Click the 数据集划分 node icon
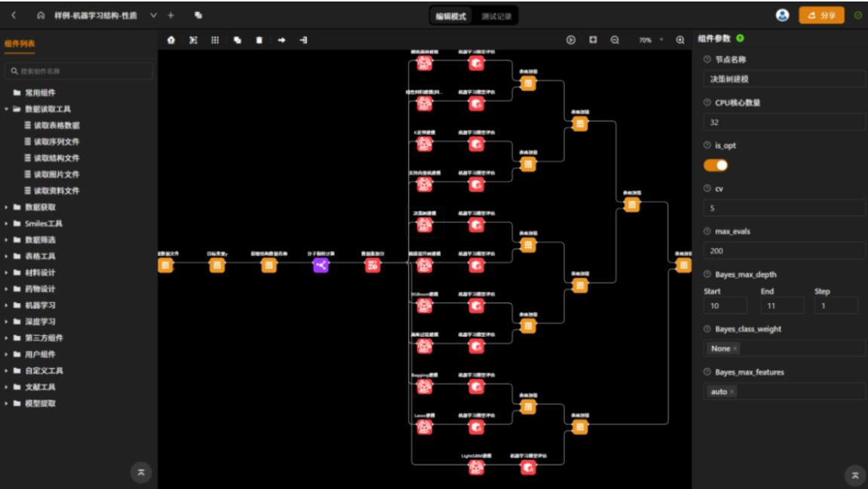 tap(373, 265)
